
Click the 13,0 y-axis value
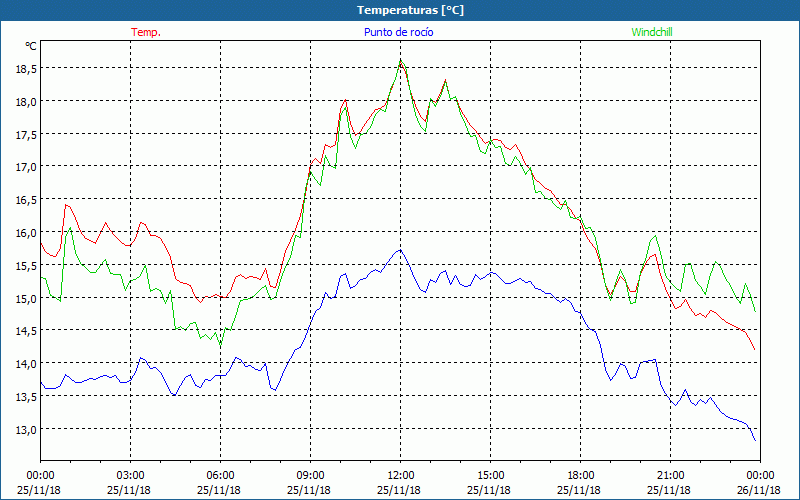point(26,429)
